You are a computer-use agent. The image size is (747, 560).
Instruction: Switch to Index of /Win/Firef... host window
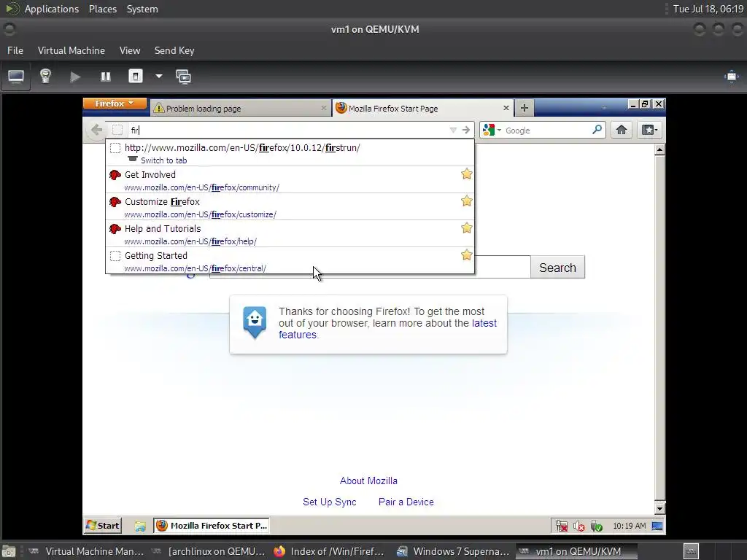point(329,551)
